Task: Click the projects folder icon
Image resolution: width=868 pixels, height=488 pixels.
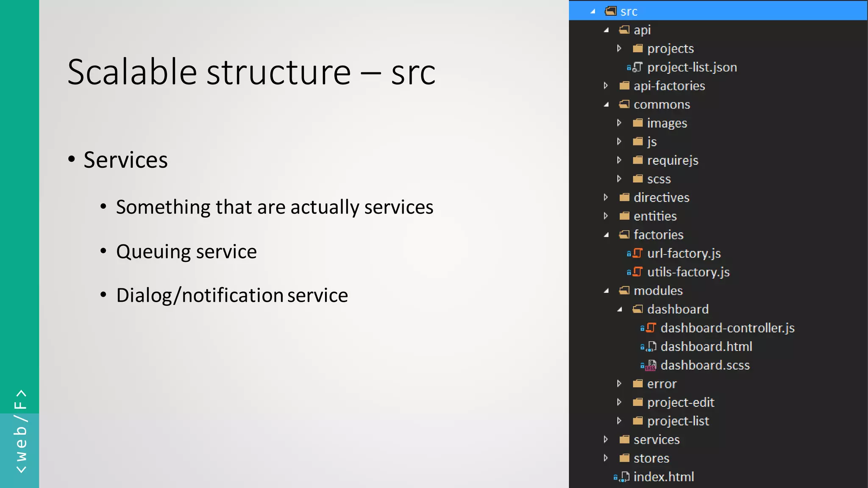Action: 638,48
